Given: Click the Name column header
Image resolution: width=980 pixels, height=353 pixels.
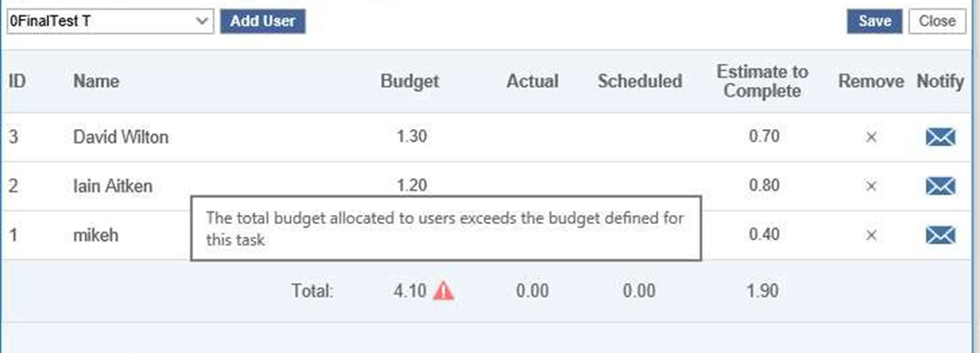Looking at the screenshot, I should pyautogui.click(x=97, y=81).
